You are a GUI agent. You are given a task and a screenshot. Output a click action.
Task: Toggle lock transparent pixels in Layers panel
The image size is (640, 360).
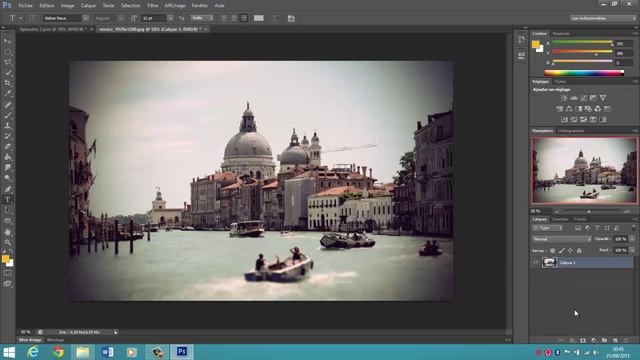coord(552,251)
